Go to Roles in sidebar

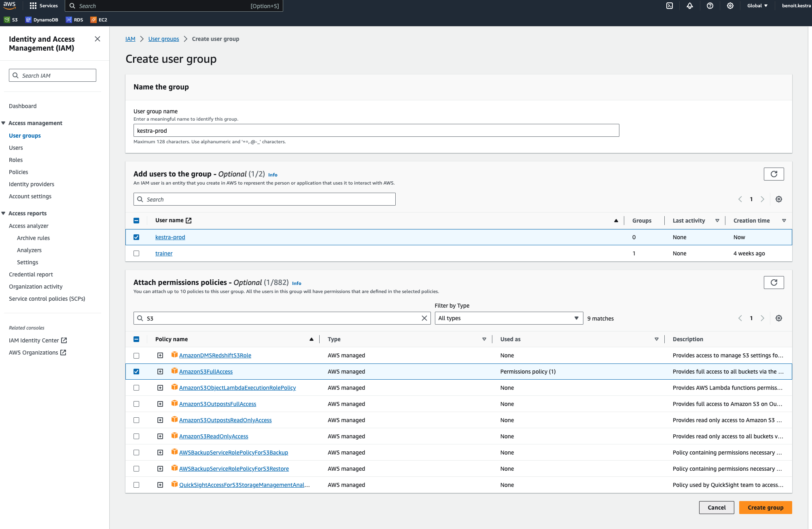click(16, 160)
